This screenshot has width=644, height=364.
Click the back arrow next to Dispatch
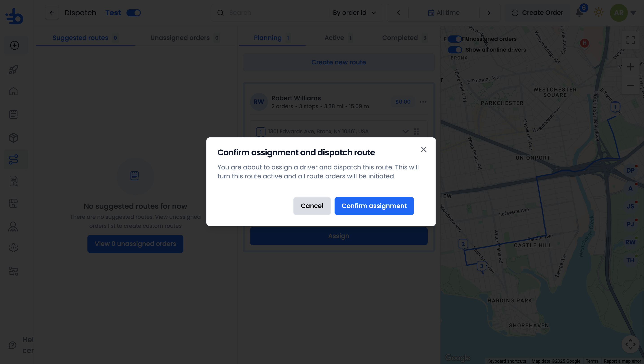pos(52,13)
